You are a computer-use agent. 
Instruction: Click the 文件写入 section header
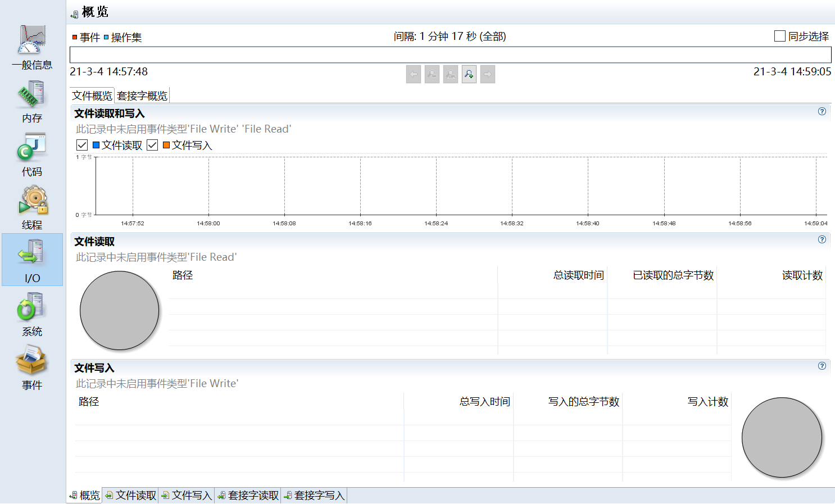click(x=94, y=368)
